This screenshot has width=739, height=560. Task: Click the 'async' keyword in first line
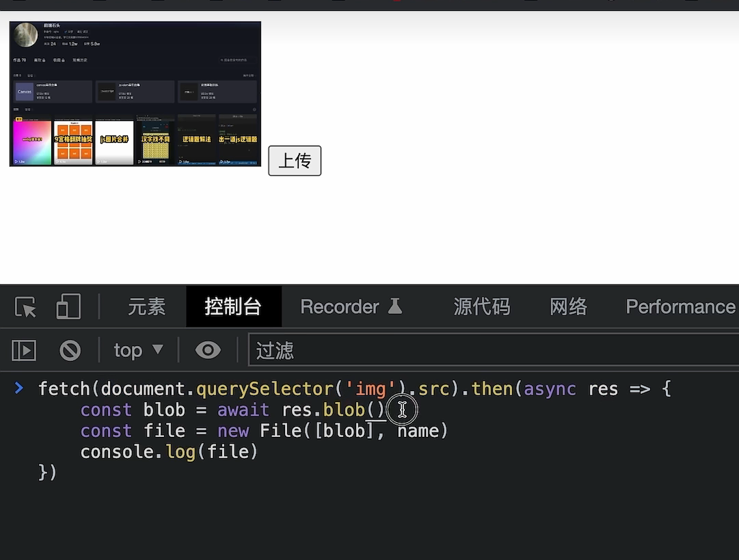click(550, 389)
